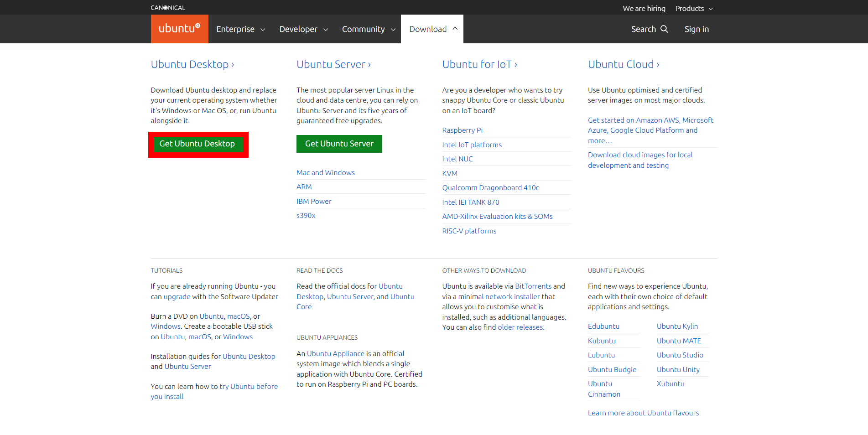Open Ubuntu Server installation guide link

(188, 367)
